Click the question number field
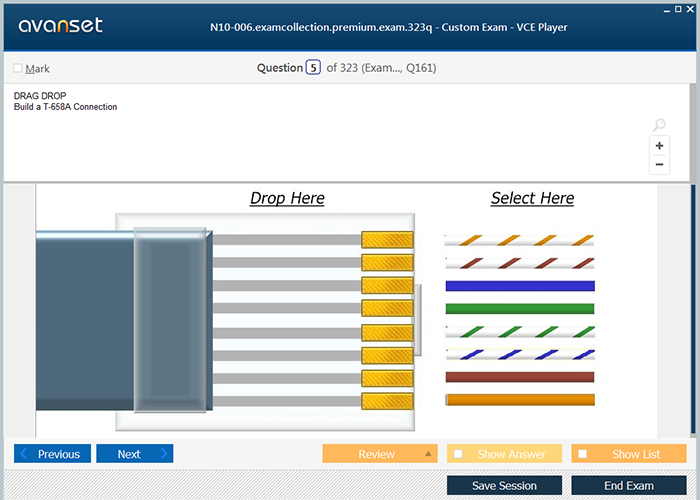 point(313,68)
